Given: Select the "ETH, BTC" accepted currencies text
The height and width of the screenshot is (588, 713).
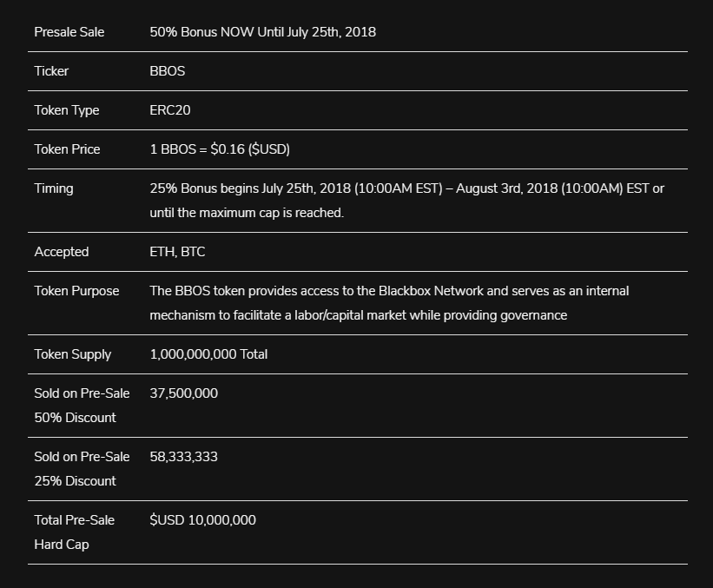Looking at the screenshot, I should 177,252.
